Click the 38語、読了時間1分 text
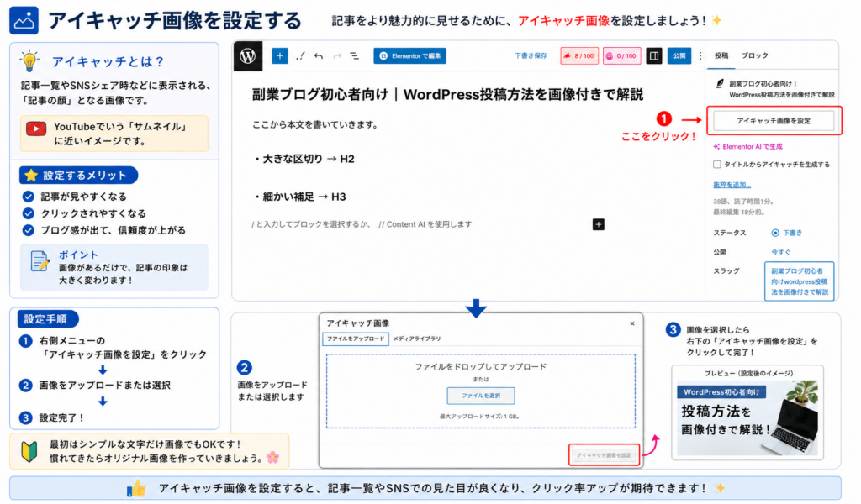 tap(743, 202)
